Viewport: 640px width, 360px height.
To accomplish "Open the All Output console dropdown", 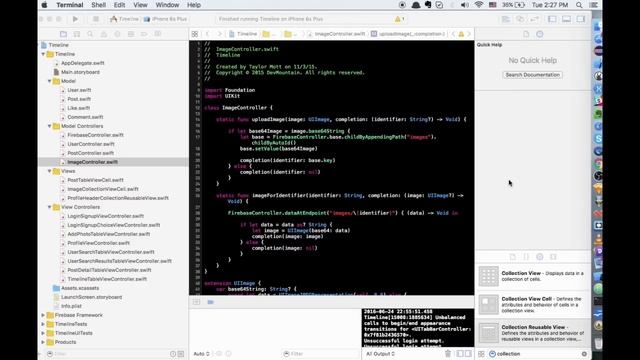I will pos(380,354).
